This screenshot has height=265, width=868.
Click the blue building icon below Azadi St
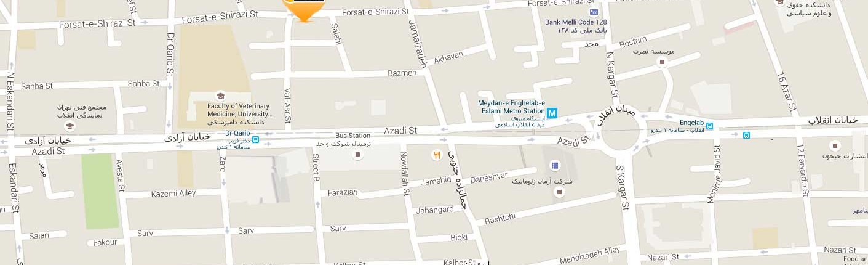555,166
